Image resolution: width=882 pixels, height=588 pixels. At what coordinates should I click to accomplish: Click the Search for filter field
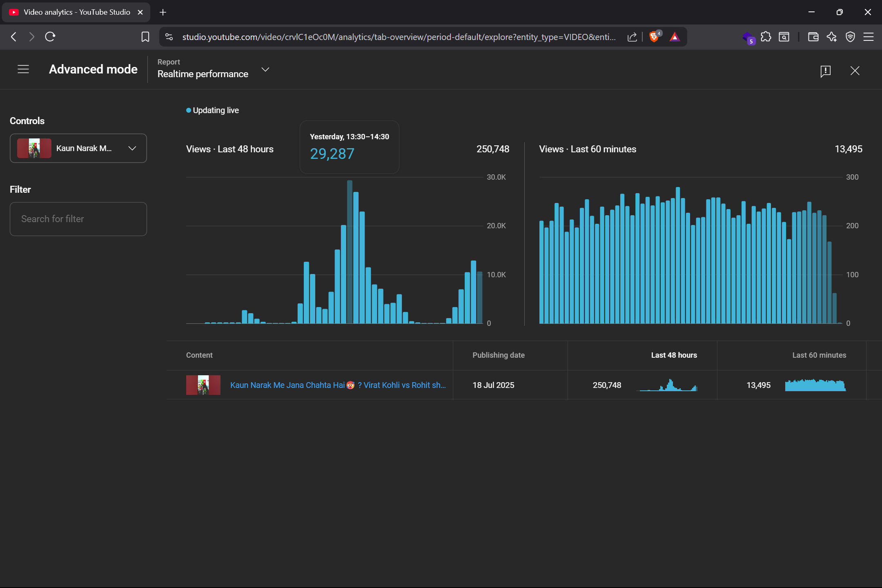click(78, 219)
